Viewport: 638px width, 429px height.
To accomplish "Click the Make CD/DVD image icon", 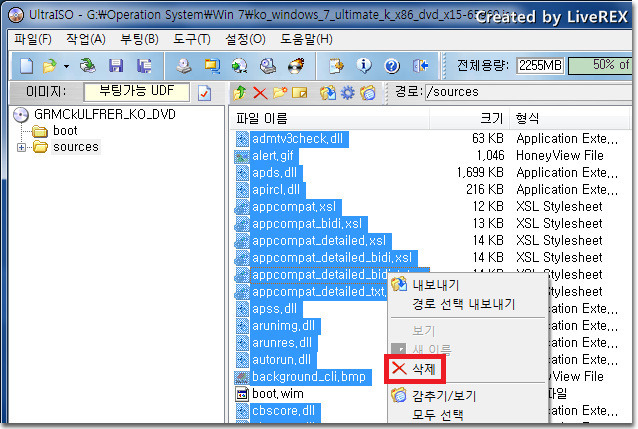I will point(184,66).
